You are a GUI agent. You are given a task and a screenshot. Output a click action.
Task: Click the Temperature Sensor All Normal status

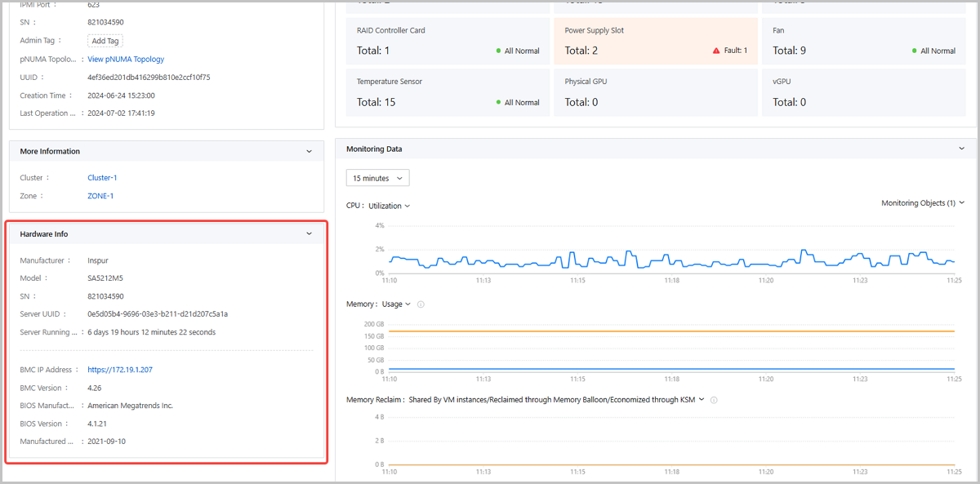tap(518, 102)
